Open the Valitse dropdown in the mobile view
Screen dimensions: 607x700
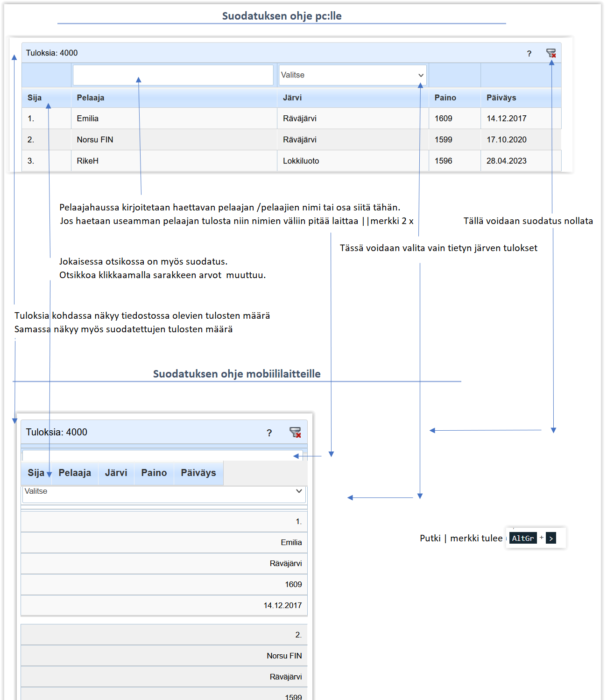point(164,494)
